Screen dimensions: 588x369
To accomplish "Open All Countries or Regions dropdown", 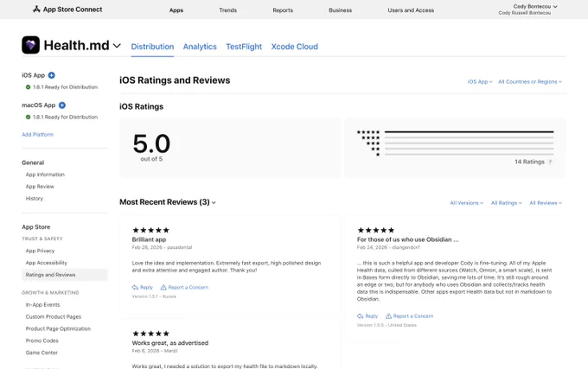I will [x=530, y=82].
